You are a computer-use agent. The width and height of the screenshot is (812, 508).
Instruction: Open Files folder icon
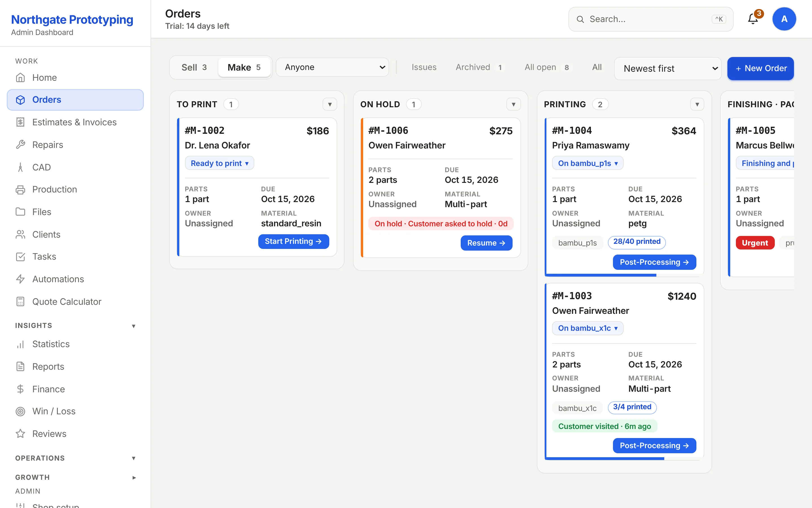pyautogui.click(x=21, y=212)
